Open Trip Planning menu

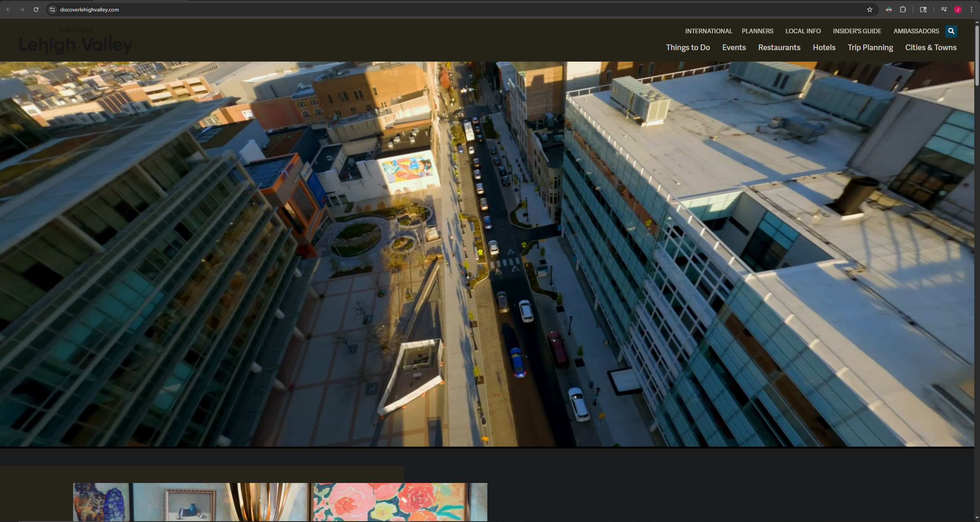tap(870, 47)
